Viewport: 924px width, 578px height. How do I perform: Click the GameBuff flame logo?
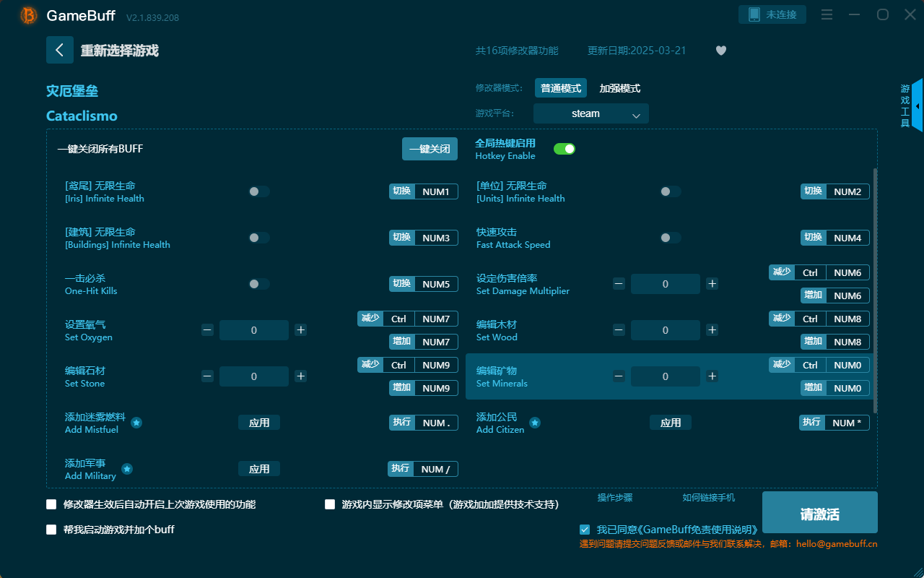(27, 15)
